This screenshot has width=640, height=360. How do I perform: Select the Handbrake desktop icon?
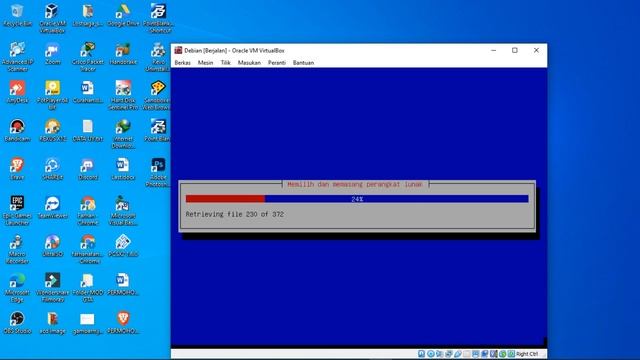coord(123,54)
